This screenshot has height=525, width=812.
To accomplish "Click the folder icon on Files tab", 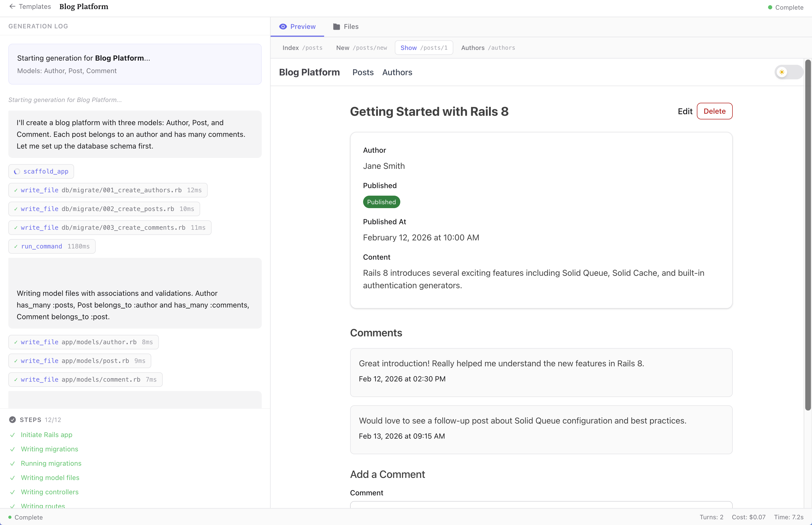I will (x=336, y=27).
